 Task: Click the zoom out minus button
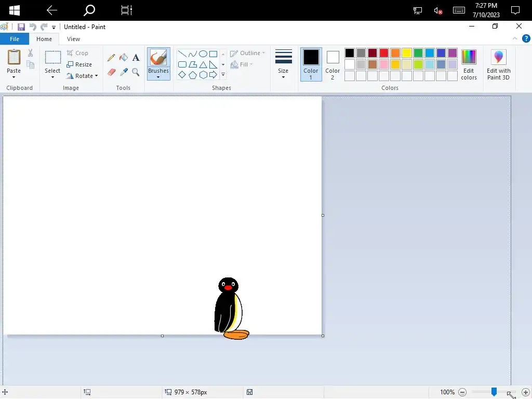coord(462,392)
